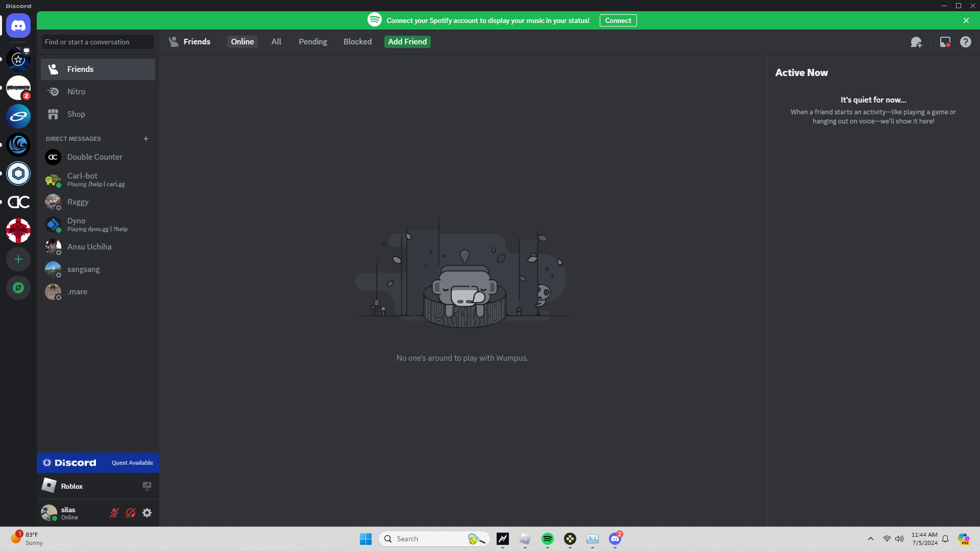This screenshot has width=980, height=551.
Task: Open the Nitro page
Action: pyautogui.click(x=98, y=92)
